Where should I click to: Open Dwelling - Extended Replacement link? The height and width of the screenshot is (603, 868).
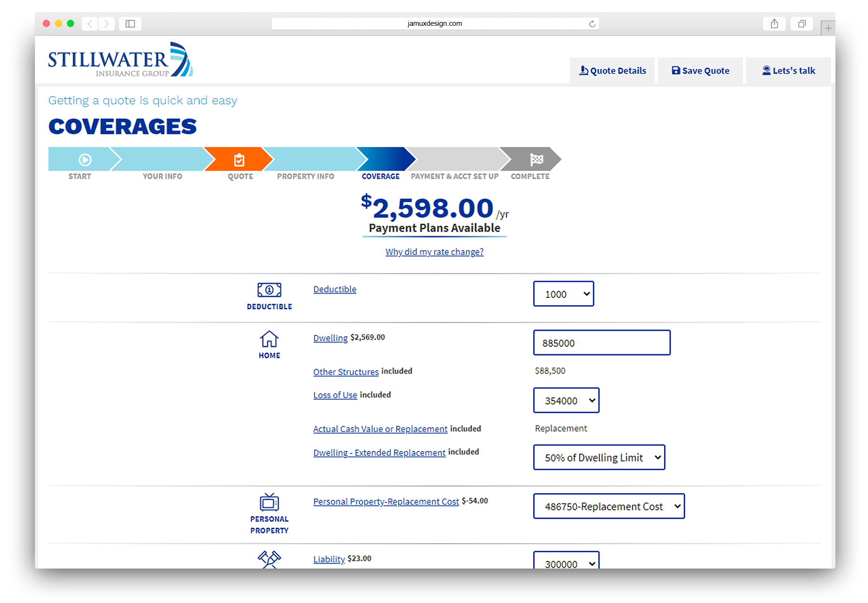[x=379, y=452]
